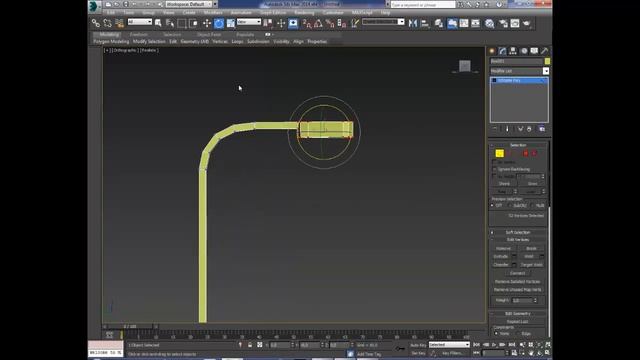Image resolution: width=640 pixels, height=360 pixels.
Task: Select the None constraint radio button
Action: [x=497, y=333]
